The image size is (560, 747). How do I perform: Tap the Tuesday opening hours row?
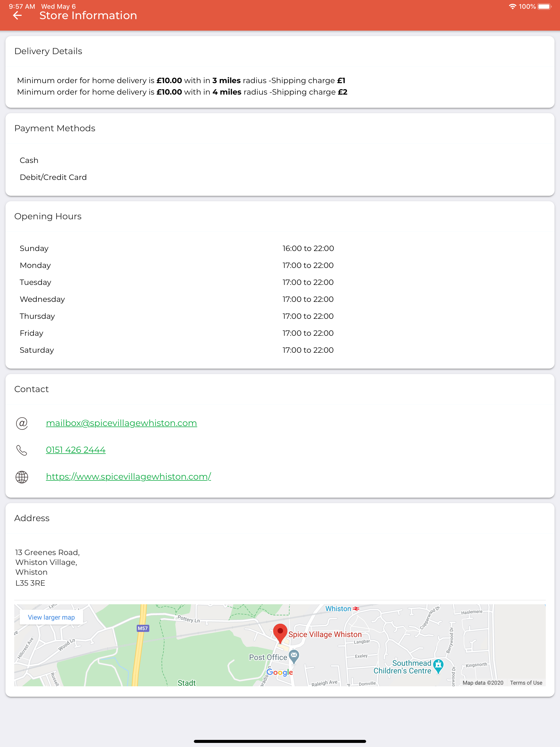280,282
